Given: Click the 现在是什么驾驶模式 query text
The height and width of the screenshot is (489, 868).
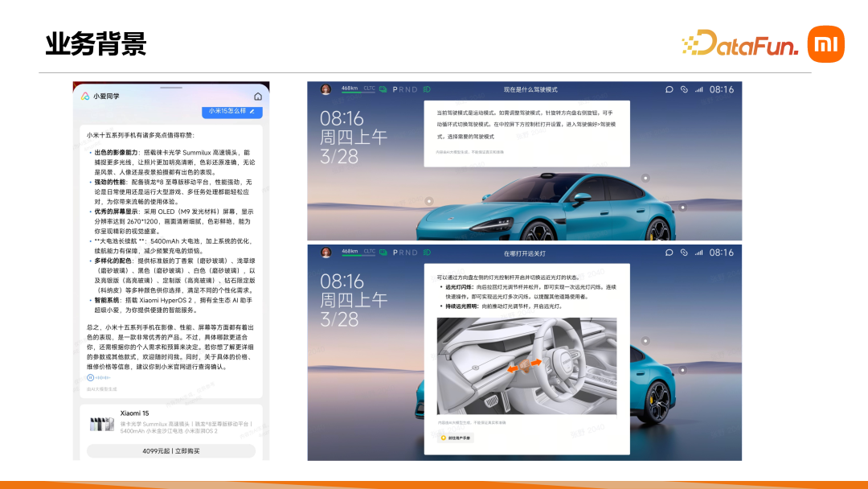Looking at the screenshot, I should (x=530, y=90).
